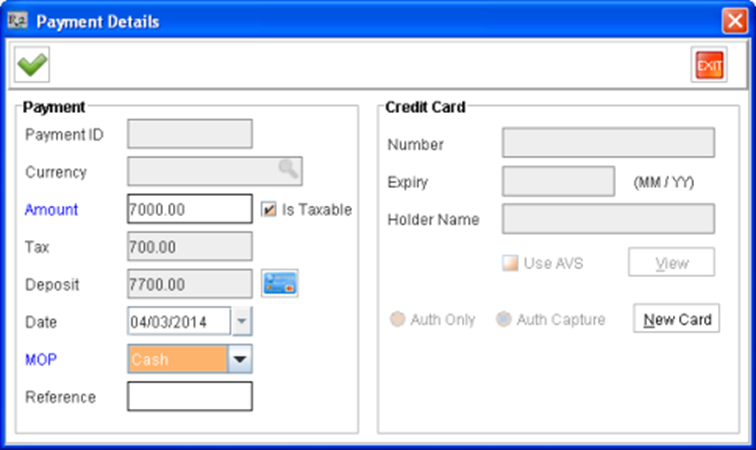Click the View button
756x450 pixels.
point(671,262)
